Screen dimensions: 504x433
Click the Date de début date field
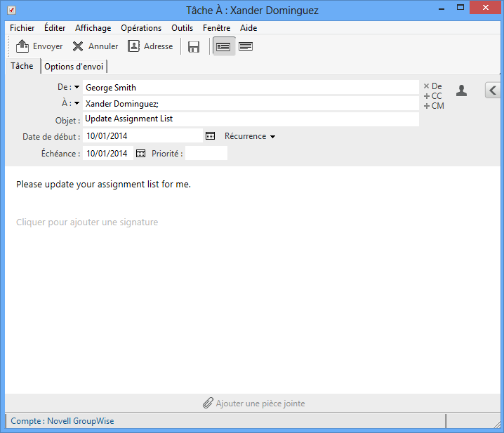pos(142,136)
